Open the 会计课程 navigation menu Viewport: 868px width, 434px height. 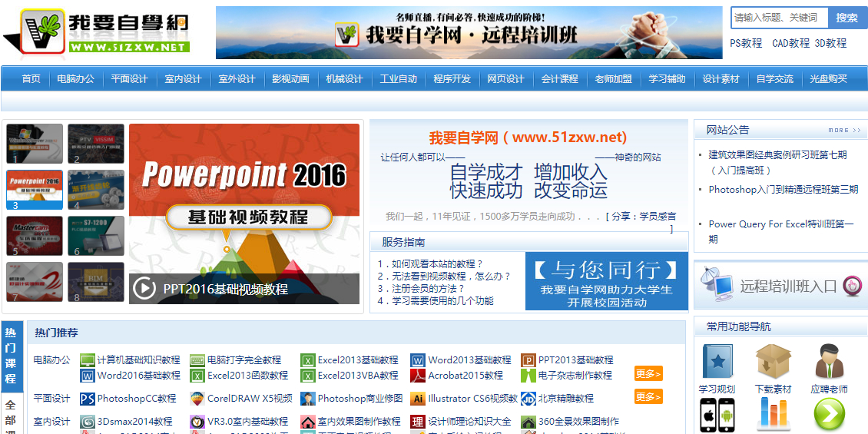pyautogui.click(x=560, y=78)
